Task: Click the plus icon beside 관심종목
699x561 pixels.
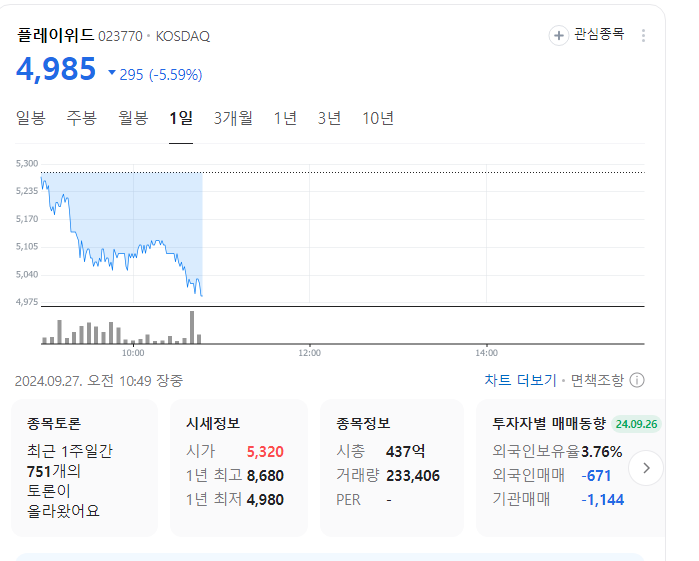Action: click(558, 35)
